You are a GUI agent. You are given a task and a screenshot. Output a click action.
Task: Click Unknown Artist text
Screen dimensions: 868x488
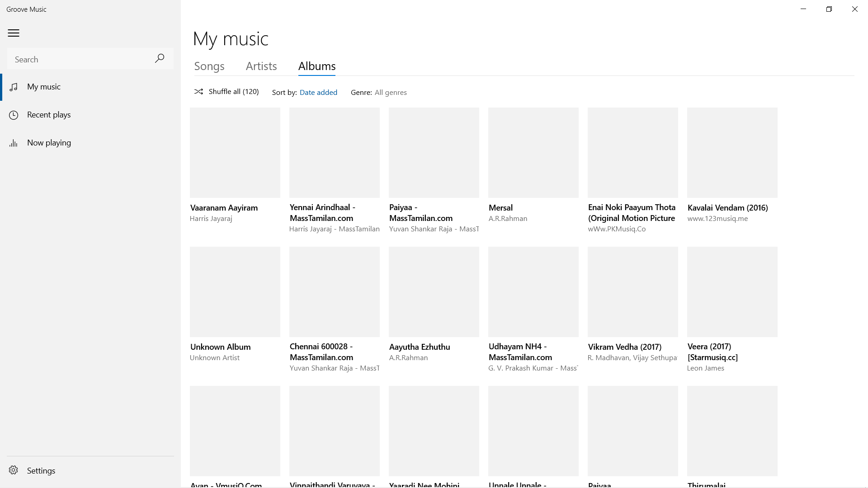(x=215, y=358)
